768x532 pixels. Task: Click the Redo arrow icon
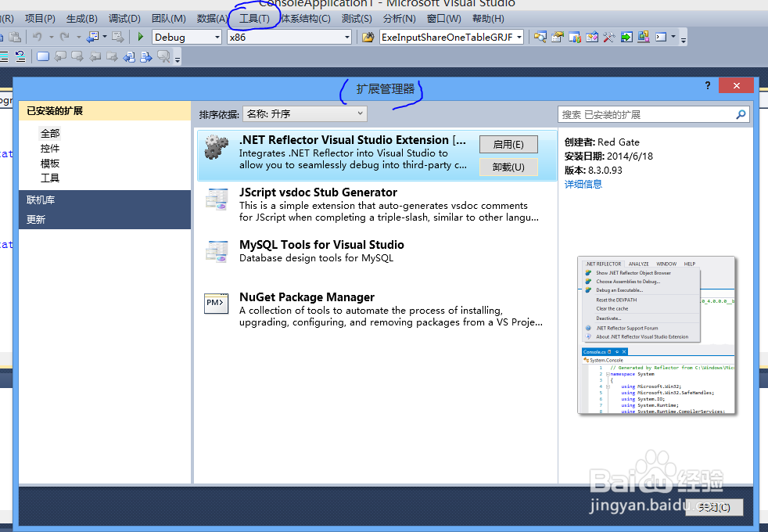65,37
